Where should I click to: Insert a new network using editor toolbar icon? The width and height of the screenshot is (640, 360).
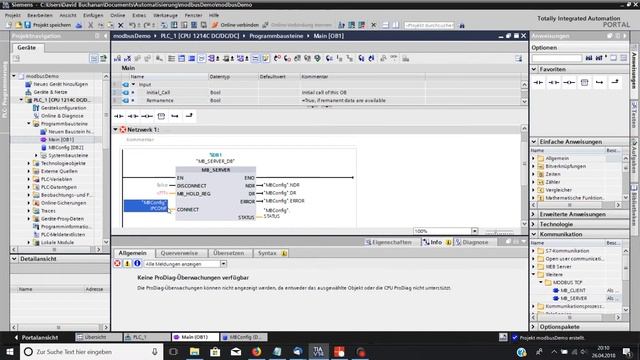(x=118, y=58)
